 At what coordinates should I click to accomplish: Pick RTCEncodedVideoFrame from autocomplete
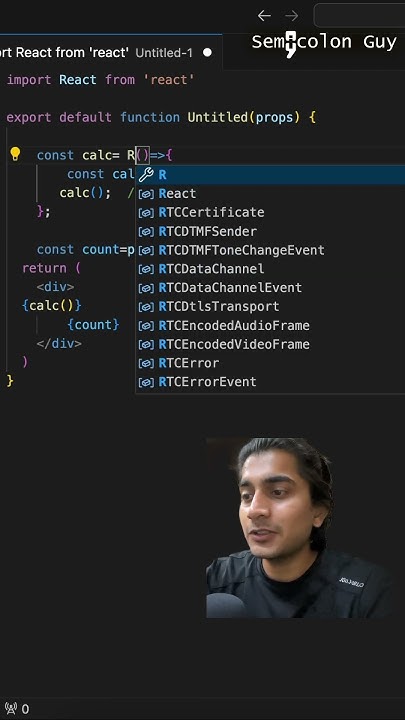tap(270, 344)
